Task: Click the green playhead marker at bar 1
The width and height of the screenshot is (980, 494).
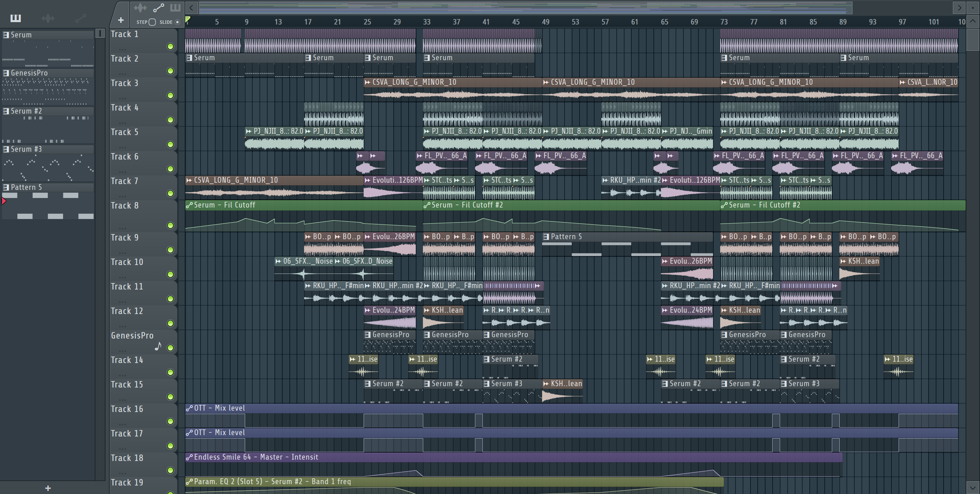Action: 188,19
